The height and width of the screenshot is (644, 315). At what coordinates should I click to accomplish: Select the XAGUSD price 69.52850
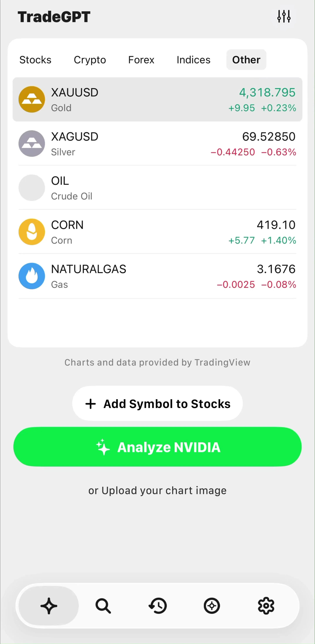pos(269,137)
